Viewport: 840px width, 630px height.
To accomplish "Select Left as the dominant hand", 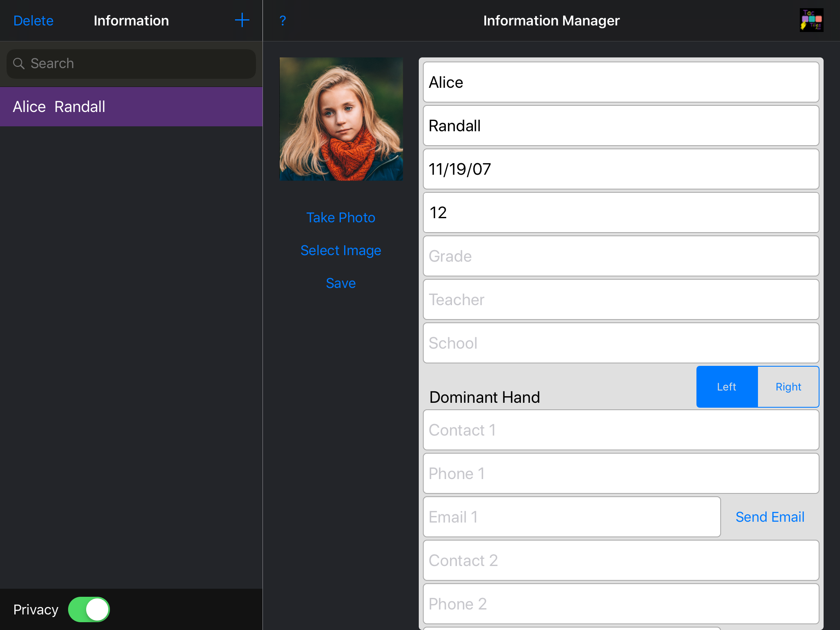I will click(x=726, y=387).
